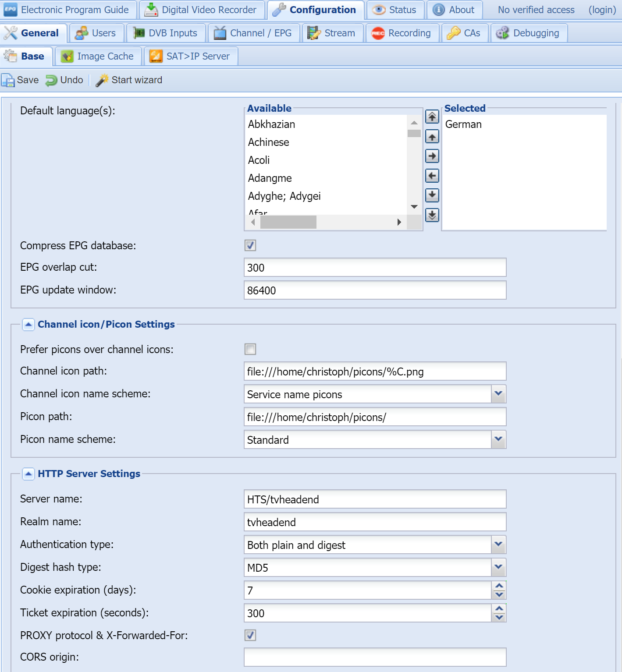
Task: Open the Status tab
Action: [395, 10]
